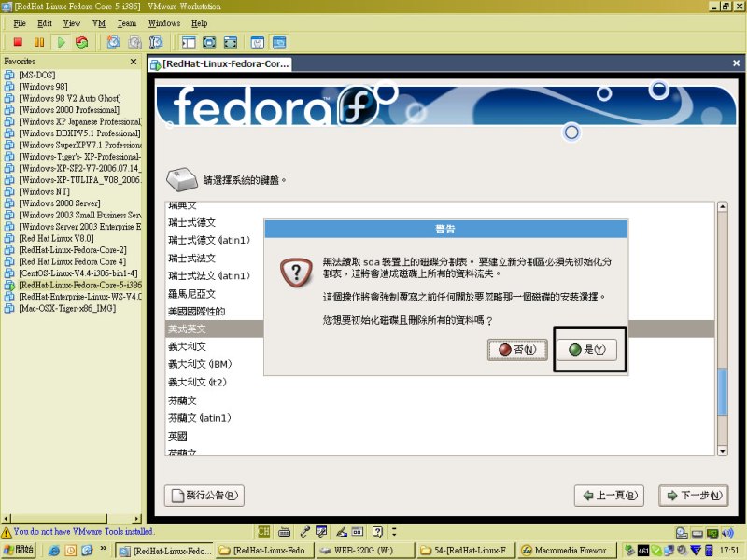
Task: Open the Edit menu
Action: [45, 22]
